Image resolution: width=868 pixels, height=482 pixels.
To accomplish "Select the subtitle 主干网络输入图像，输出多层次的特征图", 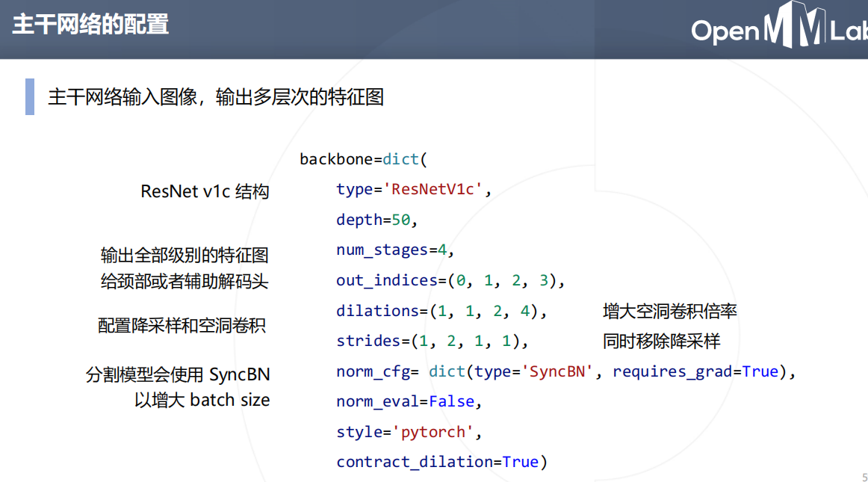I will (216, 97).
